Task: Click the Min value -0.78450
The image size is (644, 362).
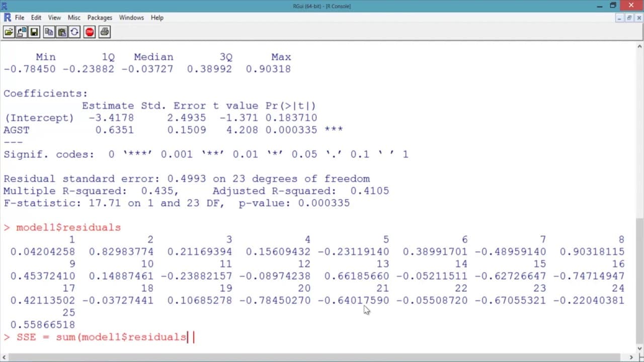Action: tap(30, 69)
